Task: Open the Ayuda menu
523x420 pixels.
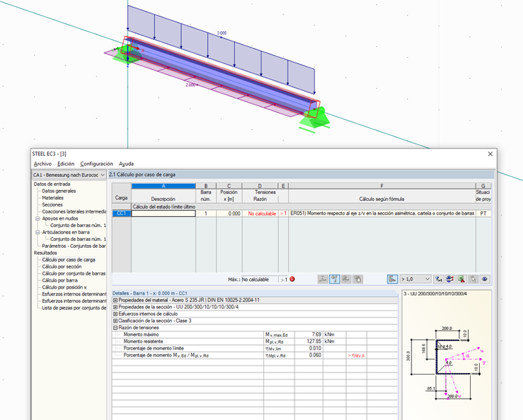Action: point(126,164)
